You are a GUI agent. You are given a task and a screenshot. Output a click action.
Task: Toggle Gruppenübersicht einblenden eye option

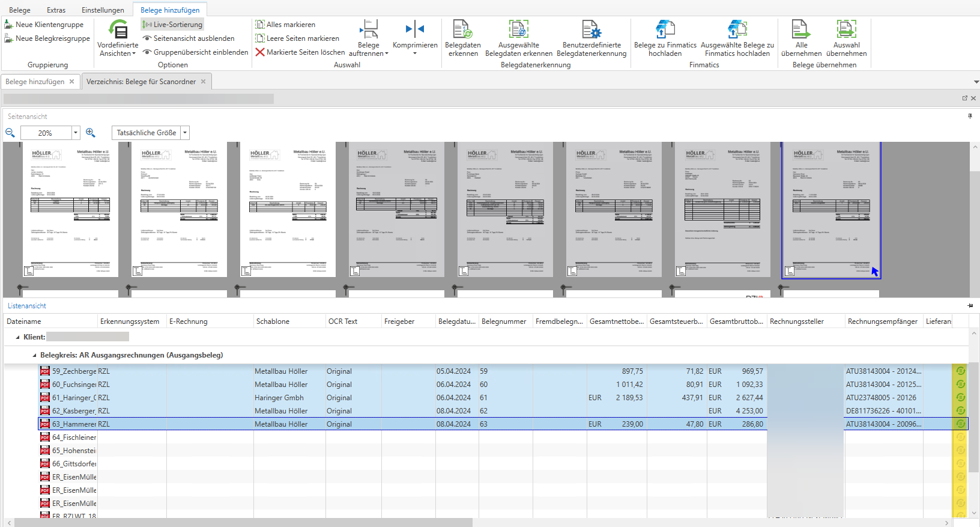click(195, 52)
